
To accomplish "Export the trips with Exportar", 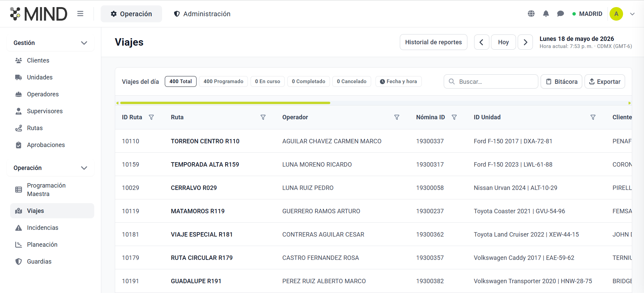I will 604,81.
